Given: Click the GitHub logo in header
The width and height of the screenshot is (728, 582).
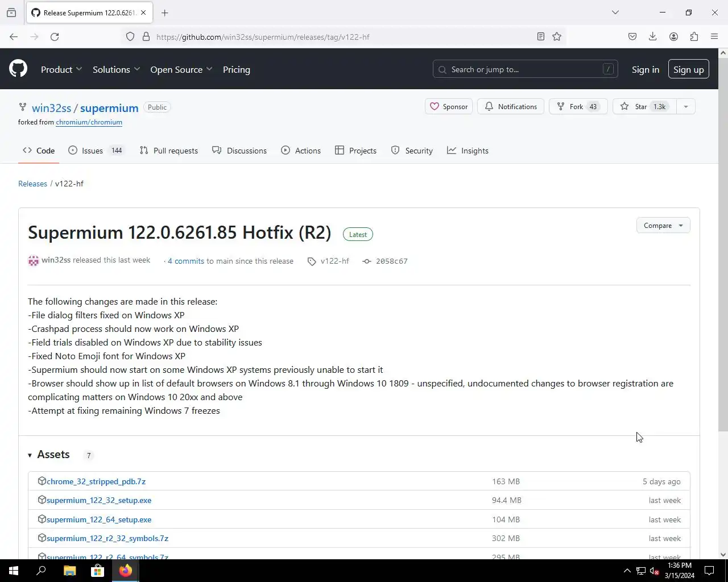Looking at the screenshot, I should (x=18, y=69).
